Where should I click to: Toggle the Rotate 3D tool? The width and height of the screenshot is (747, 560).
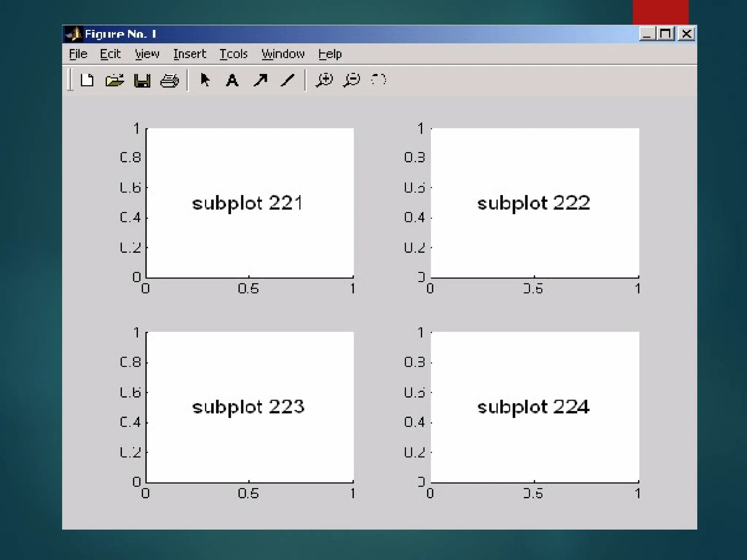pyautogui.click(x=379, y=79)
